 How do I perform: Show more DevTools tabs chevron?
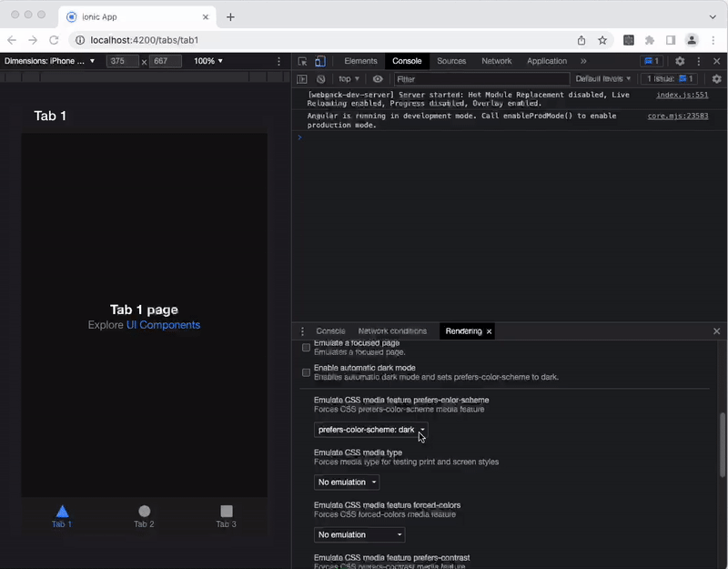[x=583, y=61]
